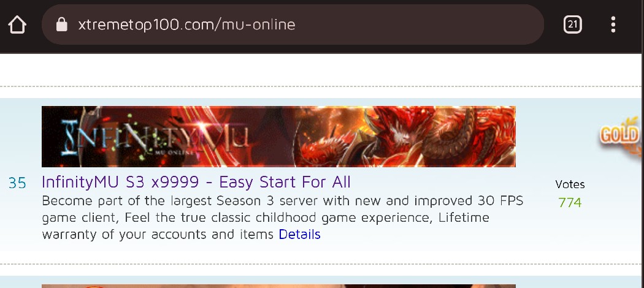Click the InfinityMU server description text
This screenshot has width=644, height=288.
283,218
